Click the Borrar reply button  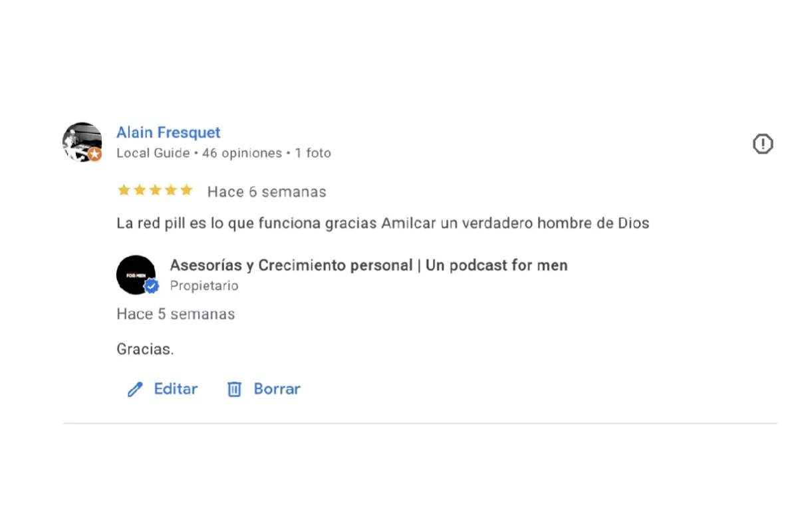click(x=264, y=389)
